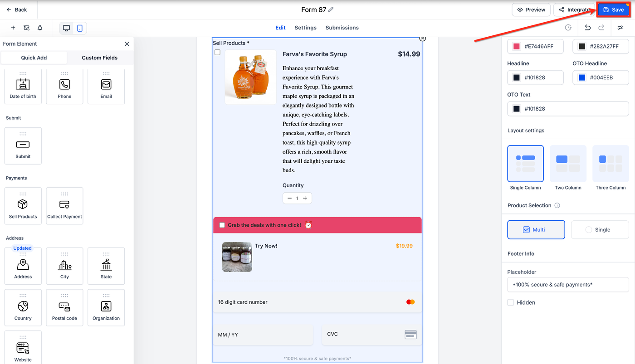Open the Settings tab
Viewport: 635px width, 364px height.
(x=305, y=28)
